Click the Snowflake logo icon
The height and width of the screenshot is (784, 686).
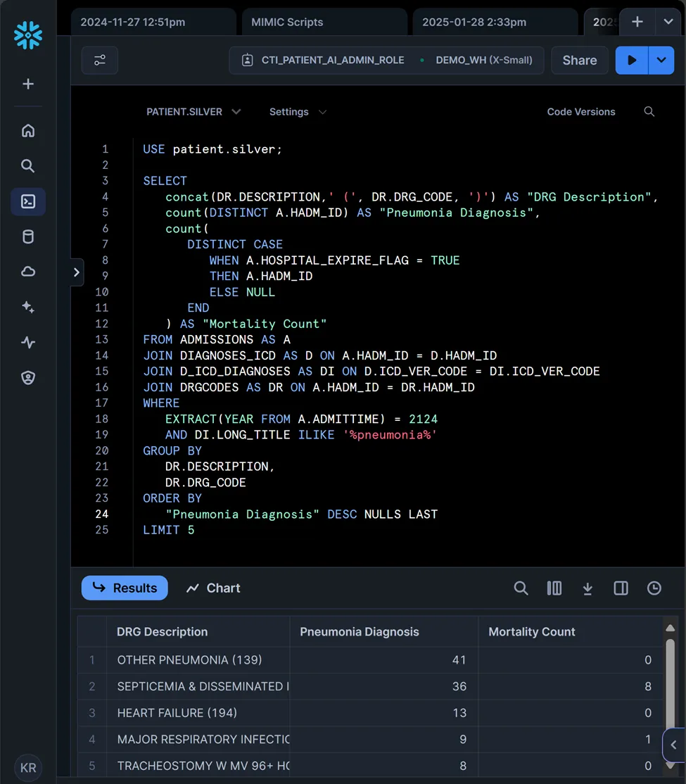(x=28, y=35)
